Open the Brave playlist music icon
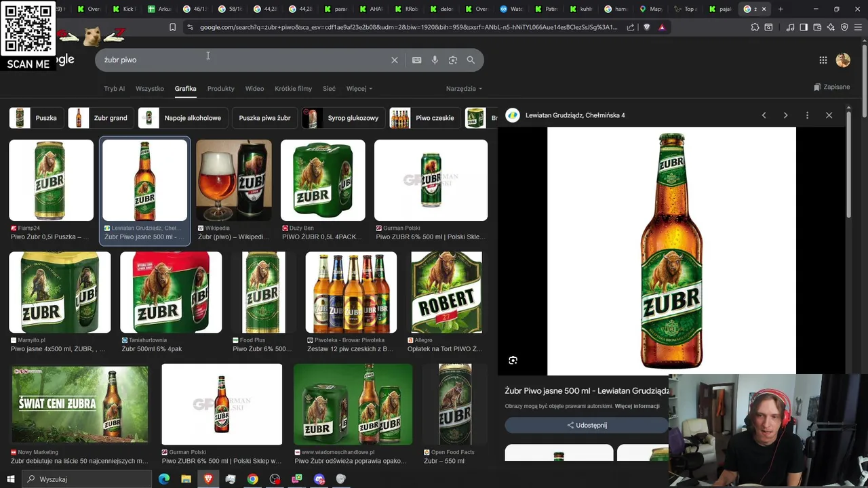The image size is (868, 488). [x=790, y=27]
